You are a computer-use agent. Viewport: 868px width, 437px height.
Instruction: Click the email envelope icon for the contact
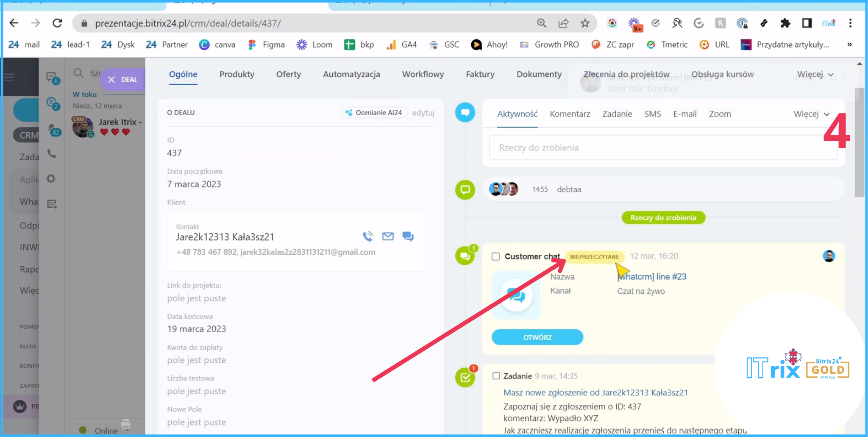[x=388, y=237]
